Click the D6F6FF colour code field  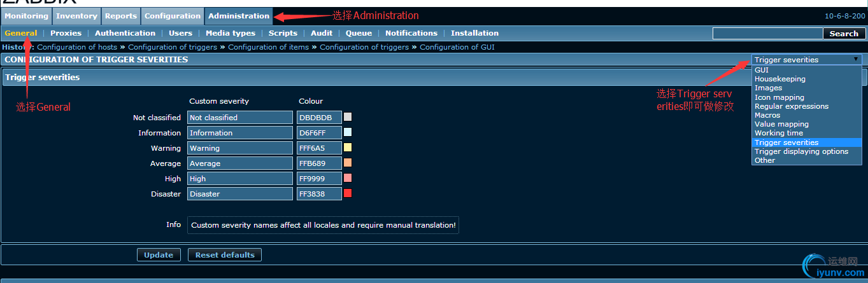tap(319, 133)
